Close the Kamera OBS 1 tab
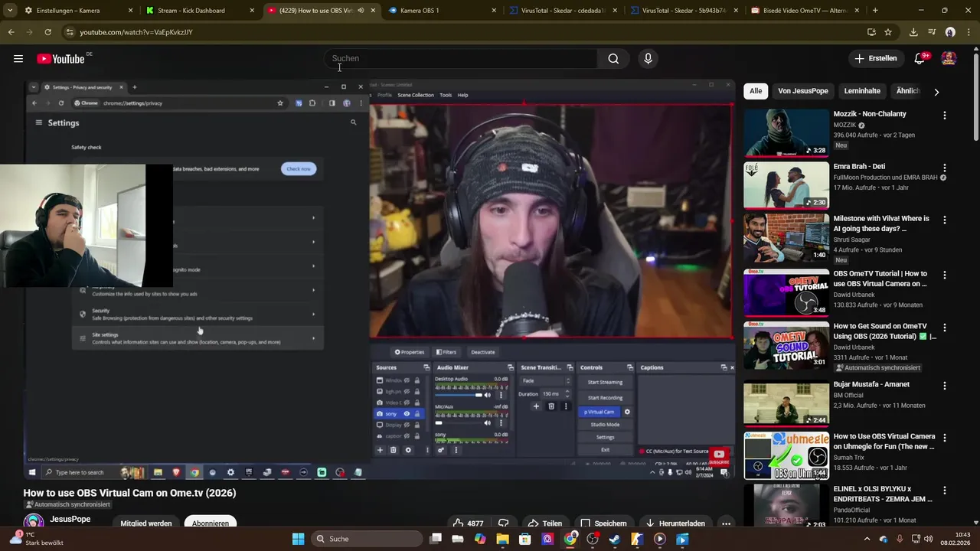This screenshot has width=980, height=551. pos(494,11)
